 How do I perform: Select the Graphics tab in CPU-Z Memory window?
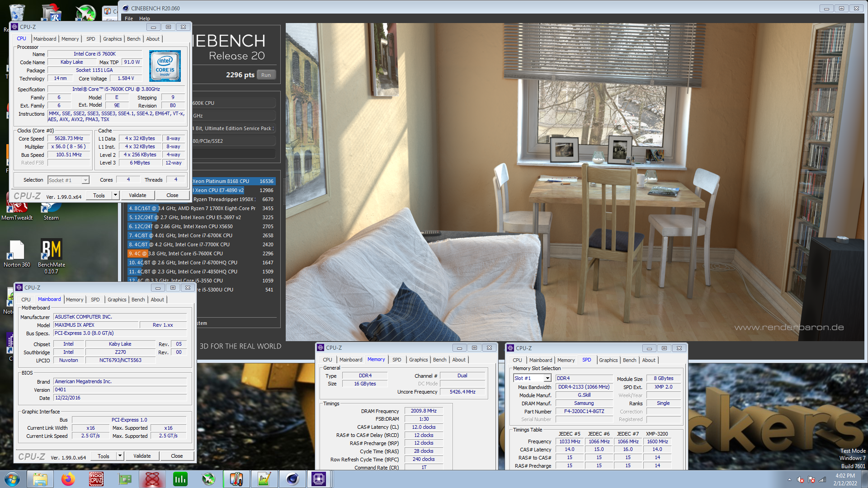[418, 360]
